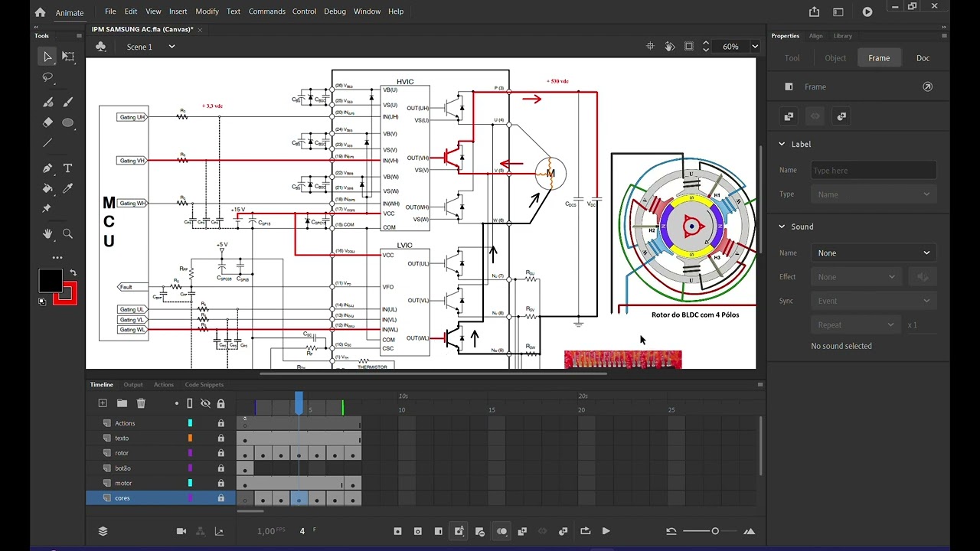The image size is (980, 551).
Task: Click the black stroke color swatch
Action: pos(51,281)
